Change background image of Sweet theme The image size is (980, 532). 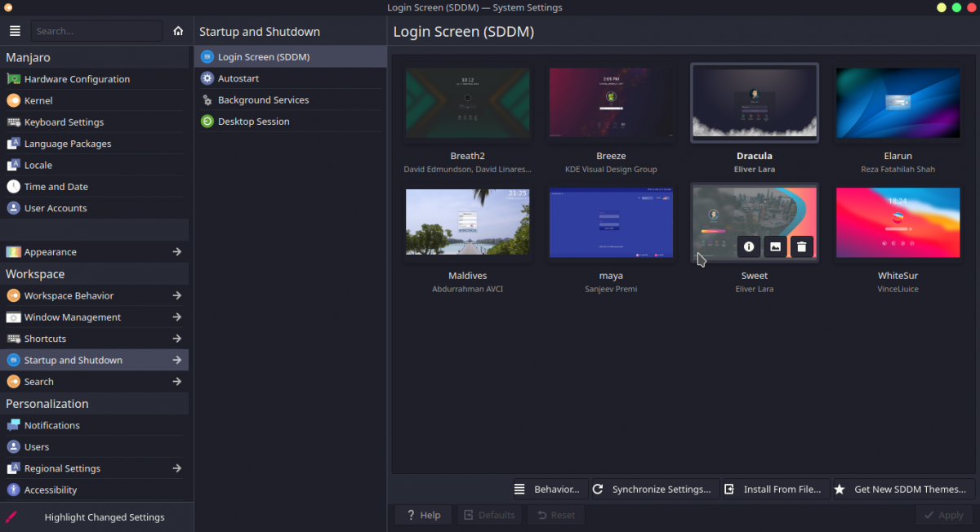coord(775,246)
